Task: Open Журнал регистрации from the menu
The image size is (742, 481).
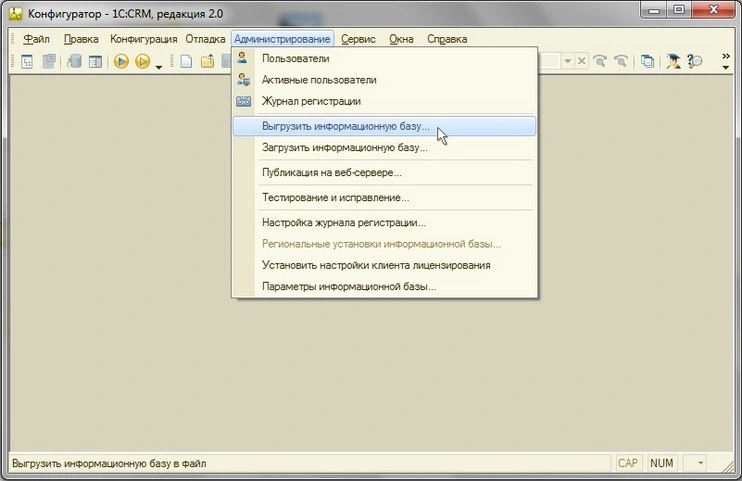Action: click(x=311, y=101)
